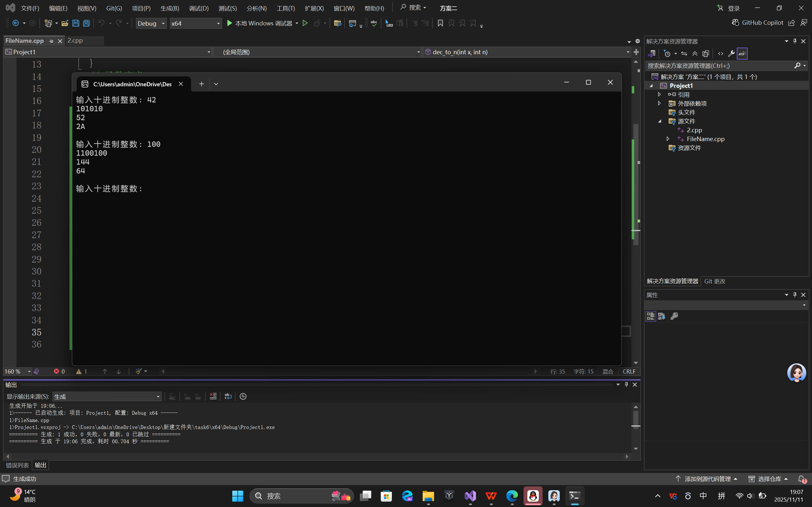Switch properties view to categorized
This screenshot has height=507, width=812.
[x=650, y=316]
